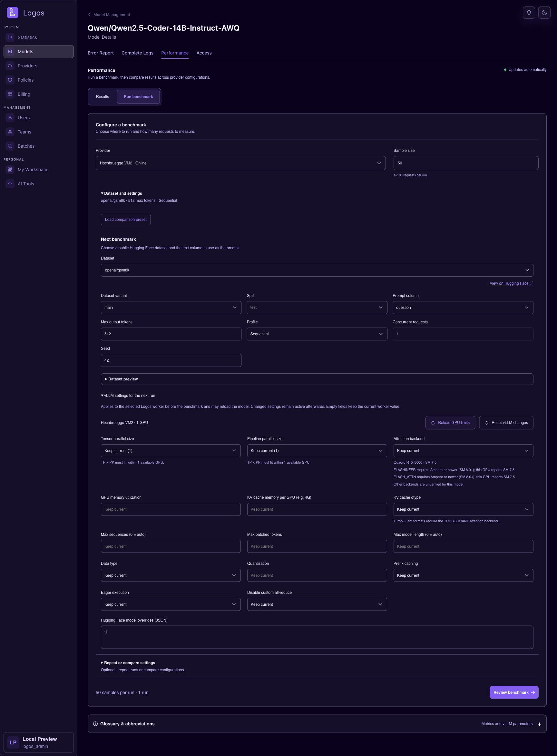Open View on Hugging Face link

pos(511,283)
